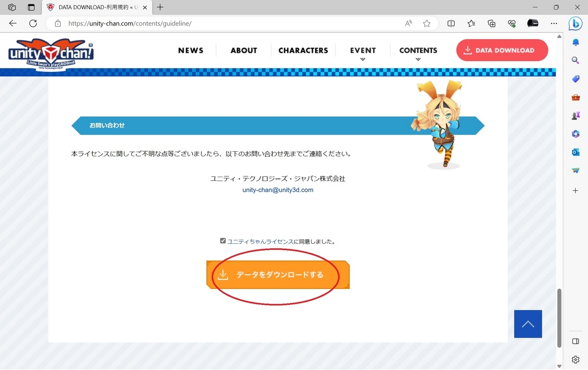Click the site lock icon in the address bar

click(58, 23)
